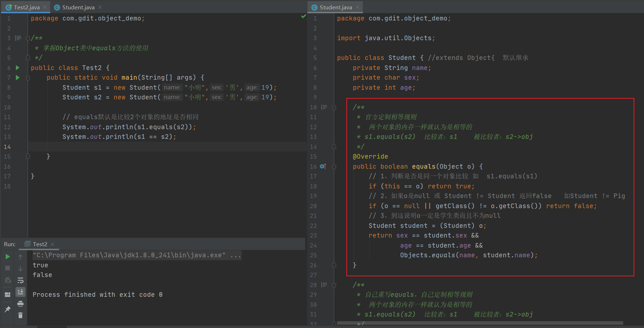
Task: Close the Test2.java editor tab
Action: (x=45, y=7)
